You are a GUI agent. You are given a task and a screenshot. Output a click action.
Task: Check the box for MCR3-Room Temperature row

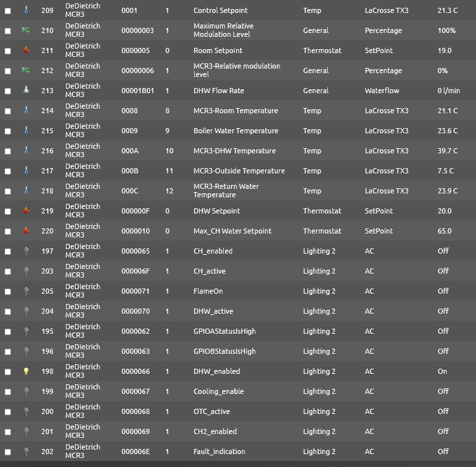[x=8, y=111]
